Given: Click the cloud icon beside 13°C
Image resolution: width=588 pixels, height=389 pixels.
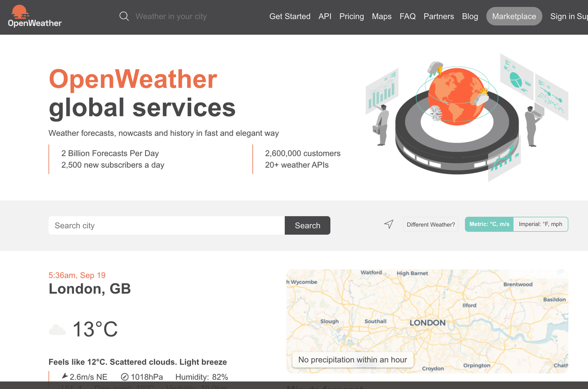Looking at the screenshot, I should pyautogui.click(x=57, y=330).
